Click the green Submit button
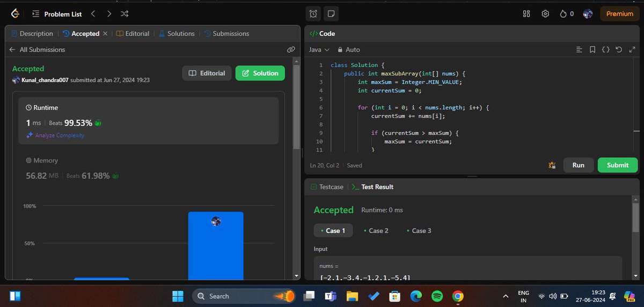Screen dimensions: 644x307 point(618,165)
